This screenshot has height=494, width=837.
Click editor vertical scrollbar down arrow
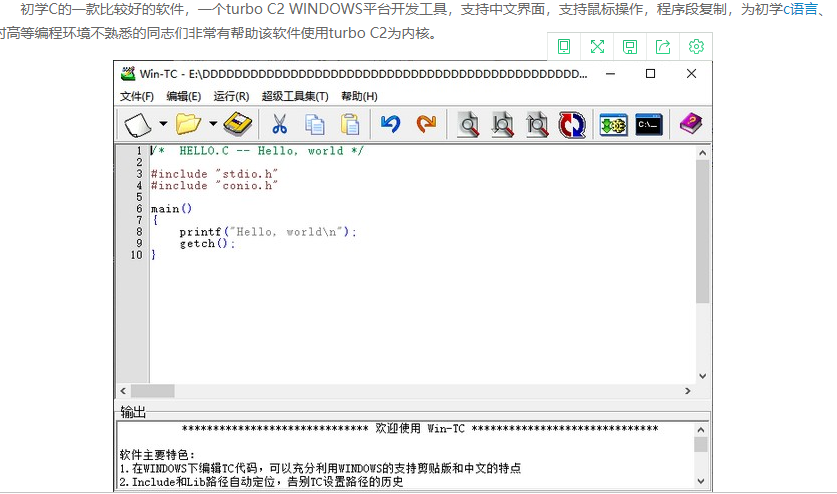702,376
